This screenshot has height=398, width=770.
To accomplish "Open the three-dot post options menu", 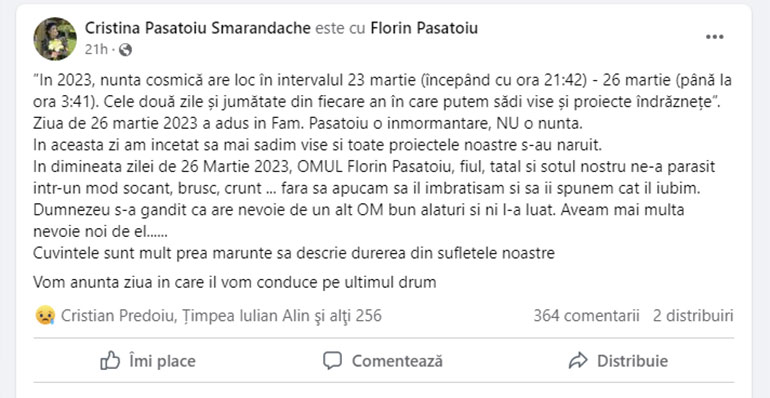I will [x=715, y=37].
